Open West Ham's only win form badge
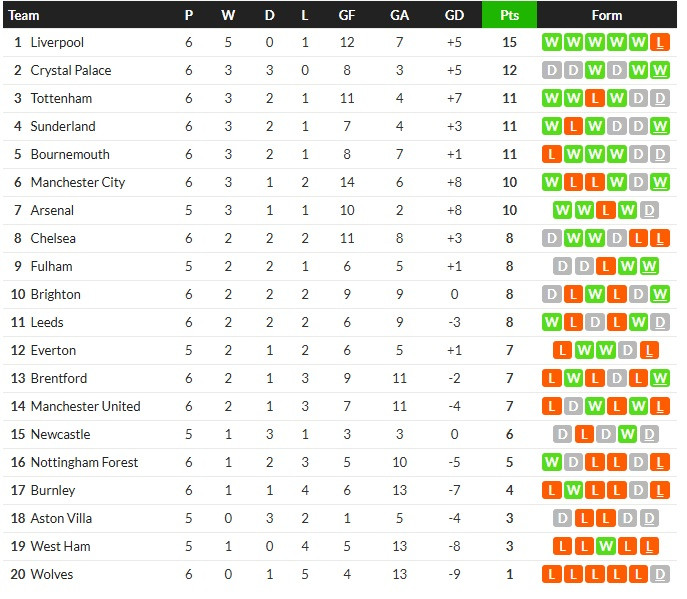The height and width of the screenshot is (599, 687). pos(606,546)
